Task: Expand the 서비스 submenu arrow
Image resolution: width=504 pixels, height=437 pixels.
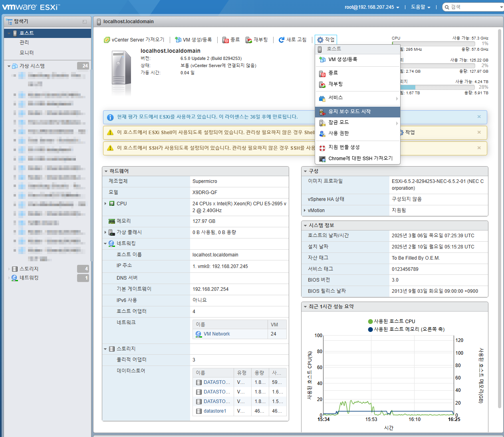Action: pyautogui.click(x=397, y=98)
